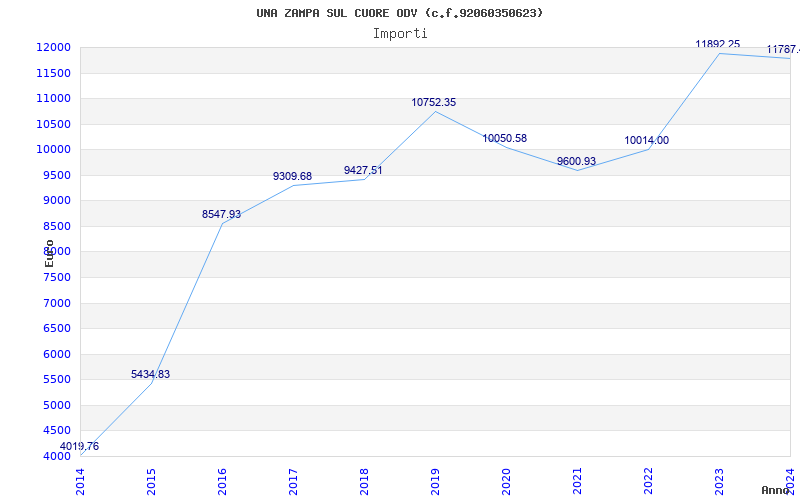Click the 11000 y-axis value

tap(53, 98)
